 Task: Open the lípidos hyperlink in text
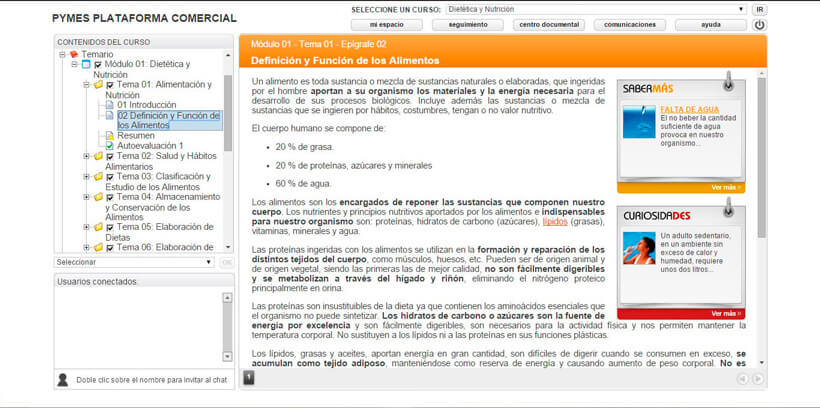tap(555, 222)
